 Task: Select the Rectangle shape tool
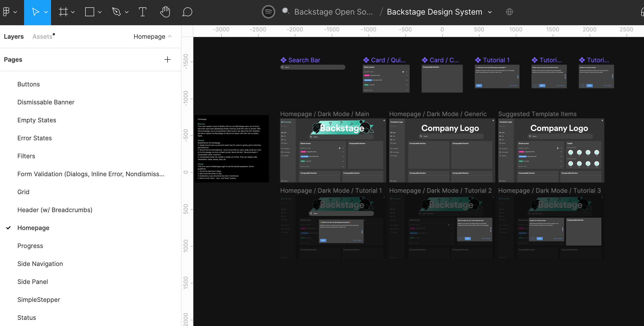pos(89,12)
